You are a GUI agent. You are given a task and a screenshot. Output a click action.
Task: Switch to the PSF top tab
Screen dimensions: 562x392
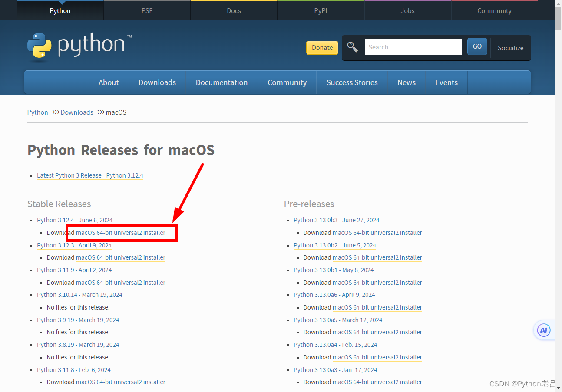[147, 10]
